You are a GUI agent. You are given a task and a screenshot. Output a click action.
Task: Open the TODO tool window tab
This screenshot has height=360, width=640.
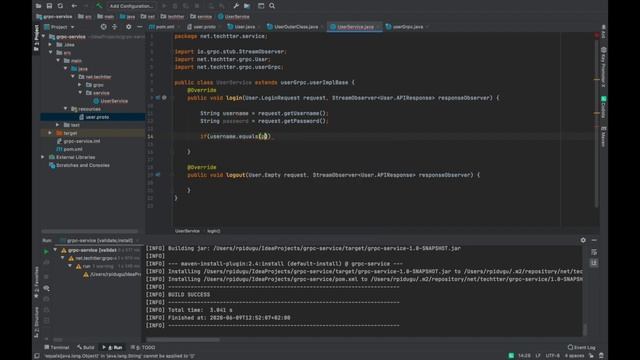[x=143, y=347]
